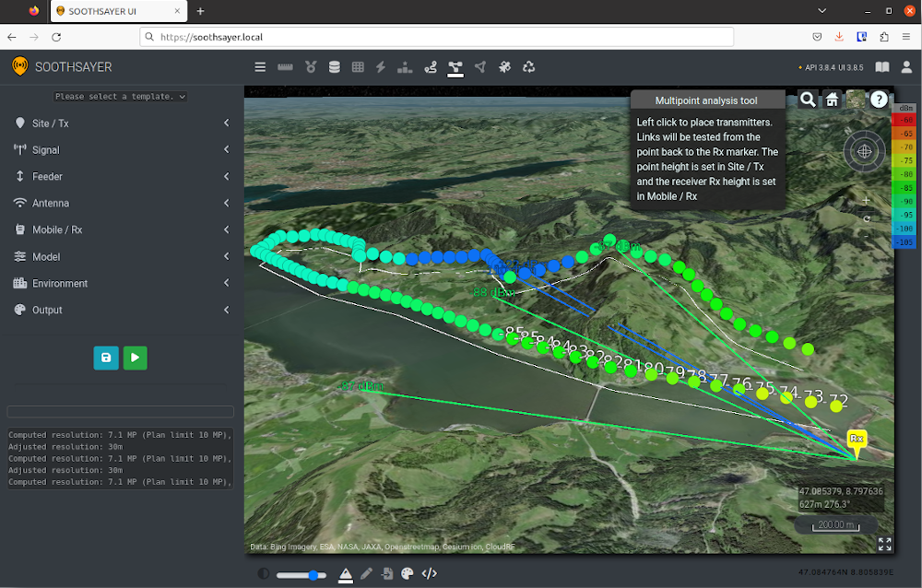Select the ruler measurement tool

click(x=285, y=67)
